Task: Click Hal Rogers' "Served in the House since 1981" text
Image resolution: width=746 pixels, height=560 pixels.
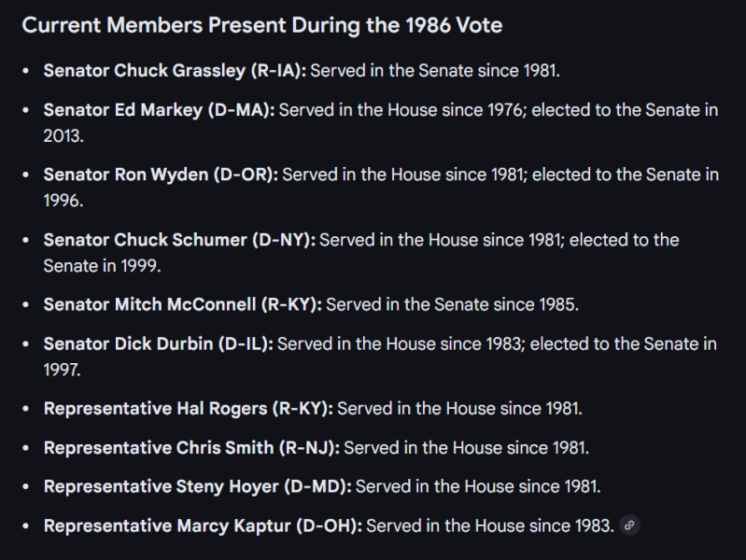Action: (x=459, y=409)
